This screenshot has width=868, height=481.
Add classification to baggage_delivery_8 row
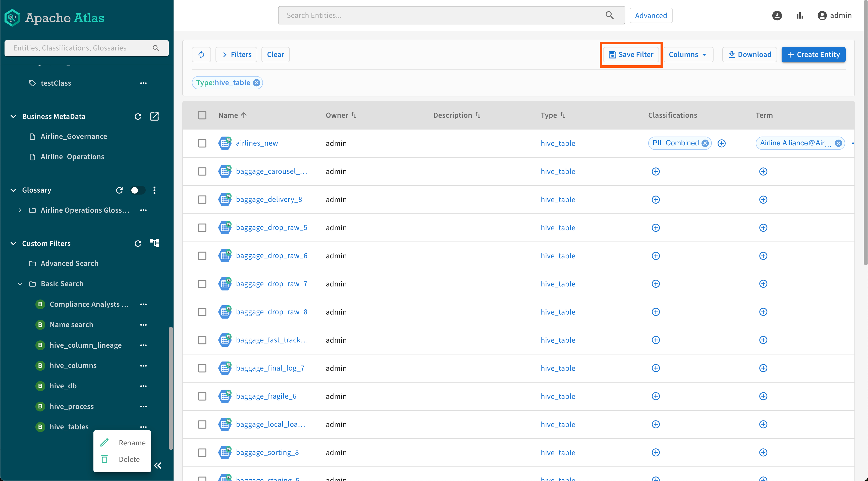coord(655,200)
